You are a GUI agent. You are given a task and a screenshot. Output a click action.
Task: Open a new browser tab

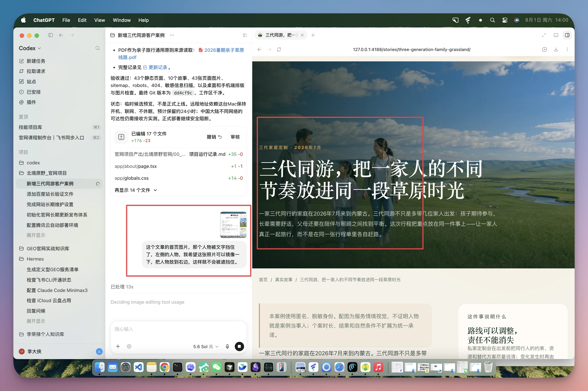click(313, 35)
